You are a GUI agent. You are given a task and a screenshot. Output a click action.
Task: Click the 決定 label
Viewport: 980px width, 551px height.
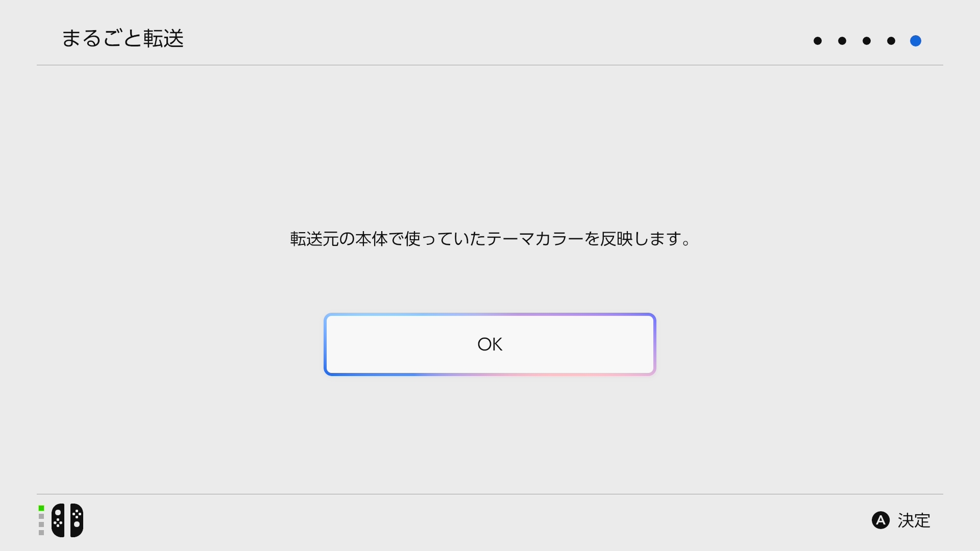[x=914, y=520]
